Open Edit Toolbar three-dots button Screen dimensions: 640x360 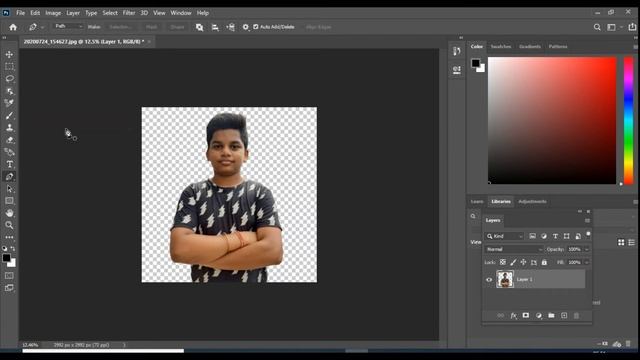point(9,237)
